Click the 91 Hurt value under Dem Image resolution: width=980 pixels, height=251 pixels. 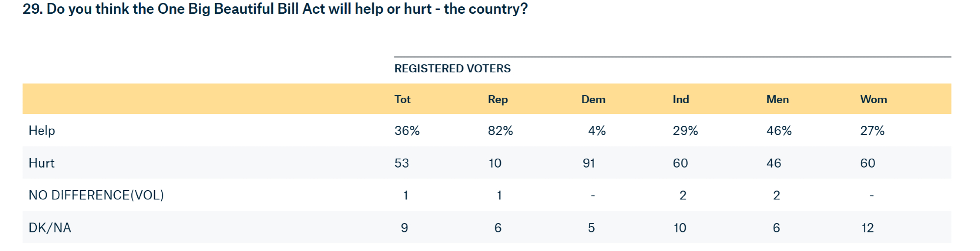588,163
